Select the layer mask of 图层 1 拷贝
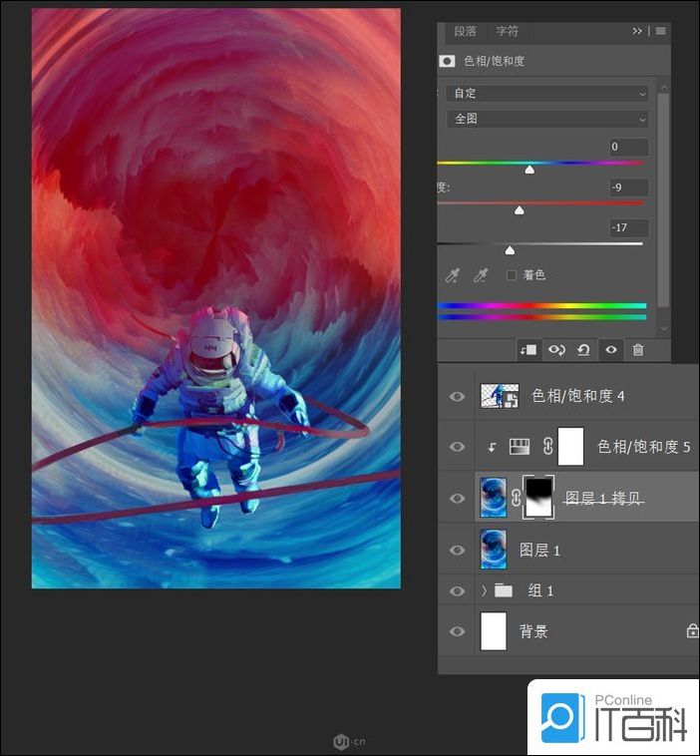Image resolution: width=700 pixels, height=756 pixels. tap(538, 498)
